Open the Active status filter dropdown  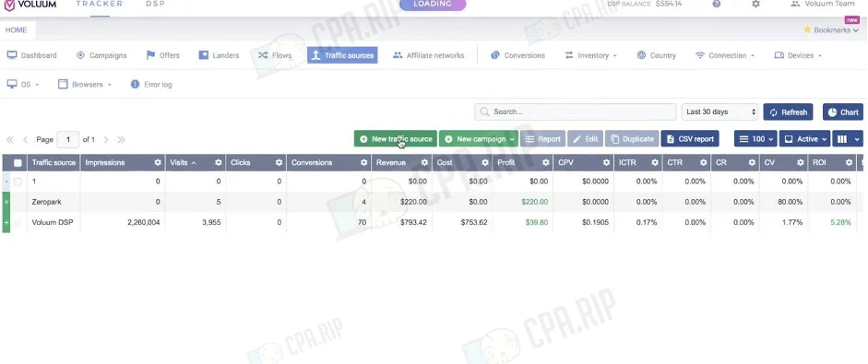tap(804, 139)
